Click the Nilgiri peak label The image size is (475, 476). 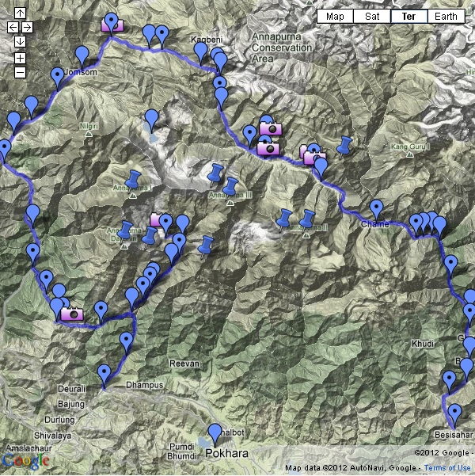(89, 126)
